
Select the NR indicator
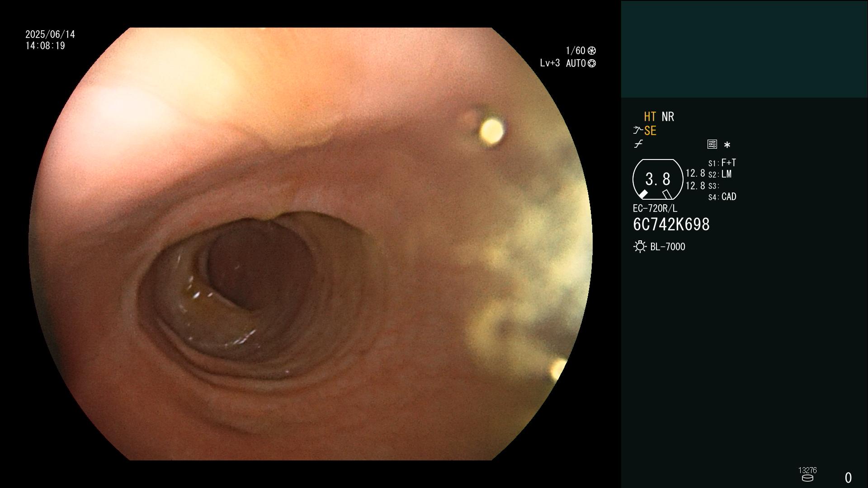pos(668,117)
